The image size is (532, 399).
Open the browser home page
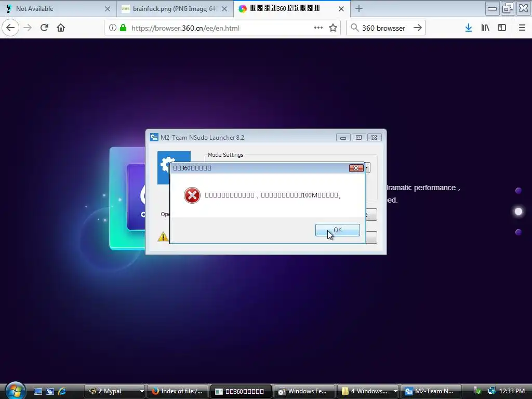(61, 28)
